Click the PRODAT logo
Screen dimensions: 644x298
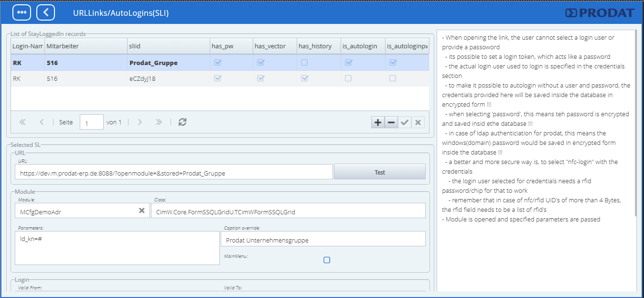click(x=600, y=13)
